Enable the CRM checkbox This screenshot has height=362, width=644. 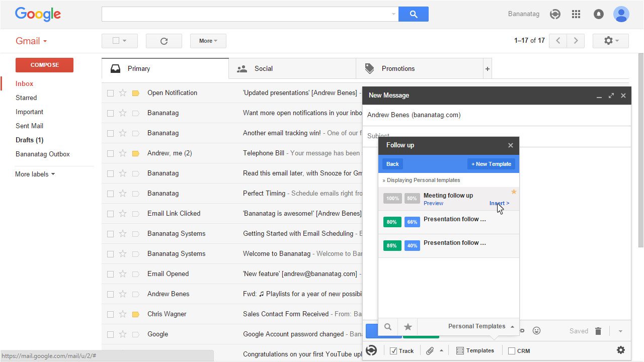512,351
